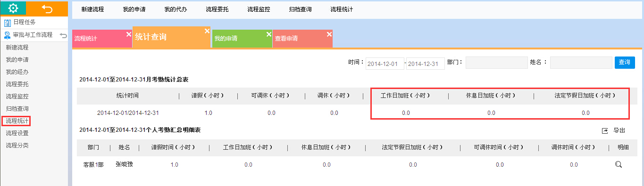644x186 pixels.
Task: Close the 统计查询 tab
Action: [207, 31]
